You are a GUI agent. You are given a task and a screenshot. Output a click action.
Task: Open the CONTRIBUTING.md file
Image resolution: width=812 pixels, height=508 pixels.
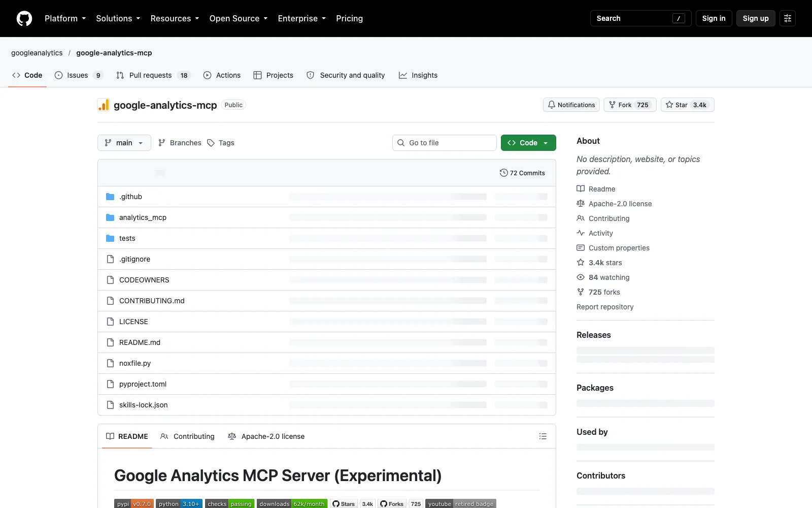[152, 301]
